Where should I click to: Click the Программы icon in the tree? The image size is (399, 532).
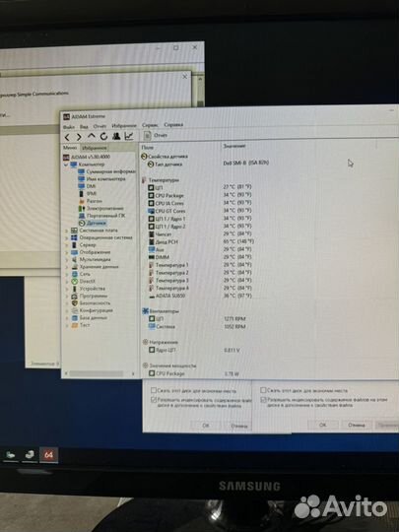(74, 297)
